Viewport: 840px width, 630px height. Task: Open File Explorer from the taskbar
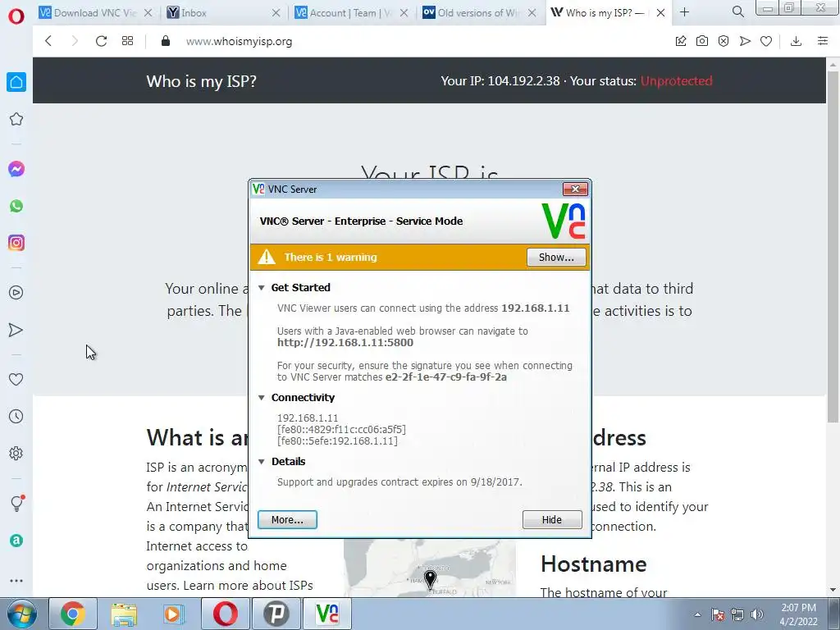click(x=124, y=614)
